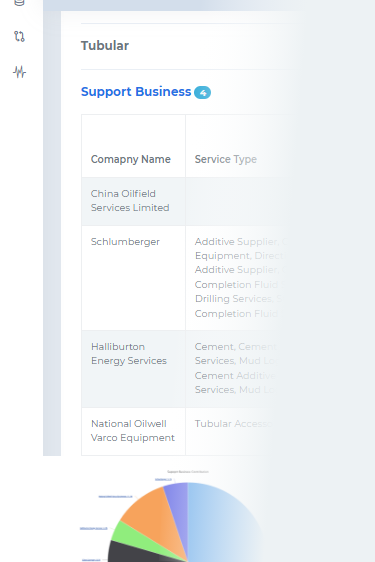Select China Oilfield Services Limited row

186,201
